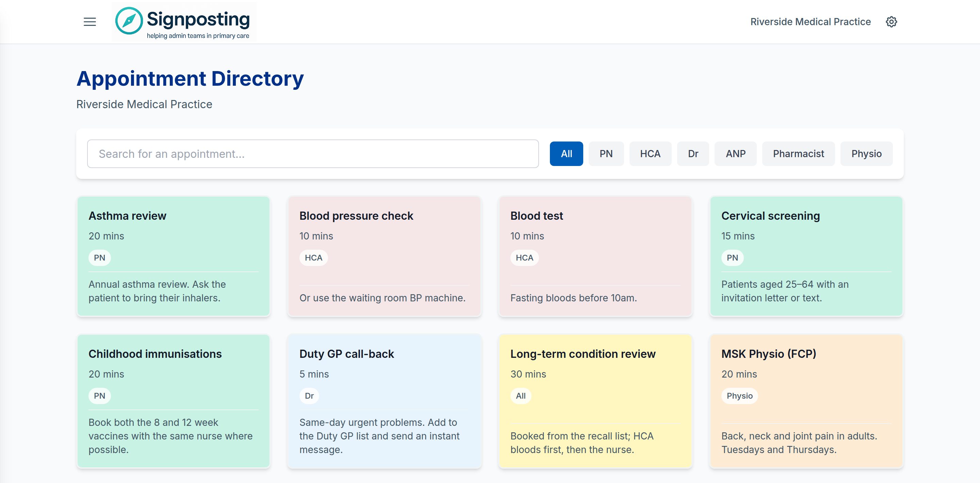Click Riverside Medical Practice subtitle under heading

(x=144, y=104)
